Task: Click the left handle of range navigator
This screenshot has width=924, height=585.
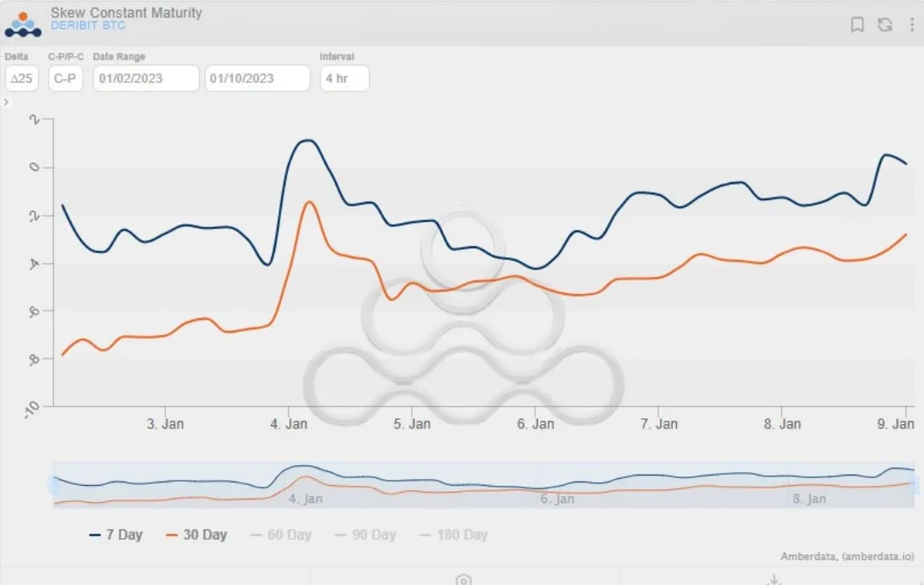Action: point(53,485)
